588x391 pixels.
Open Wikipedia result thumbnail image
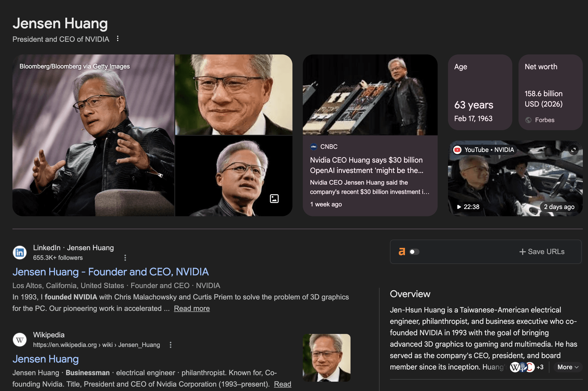(326, 358)
